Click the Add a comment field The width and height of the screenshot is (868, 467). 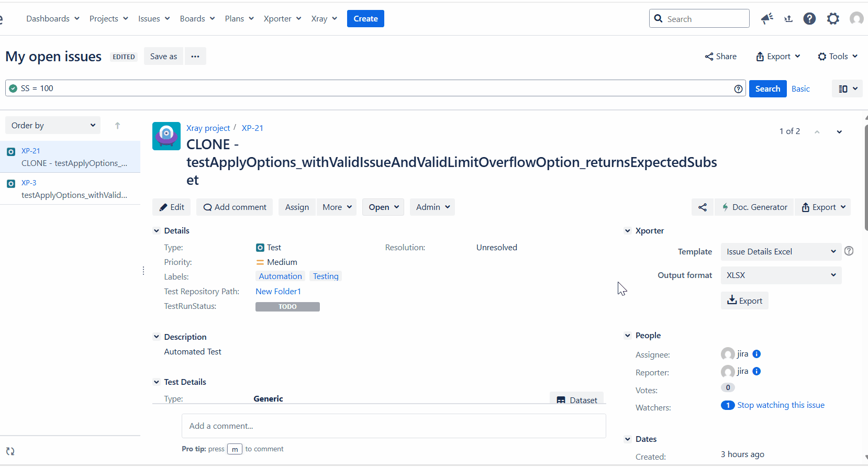point(394,426)
